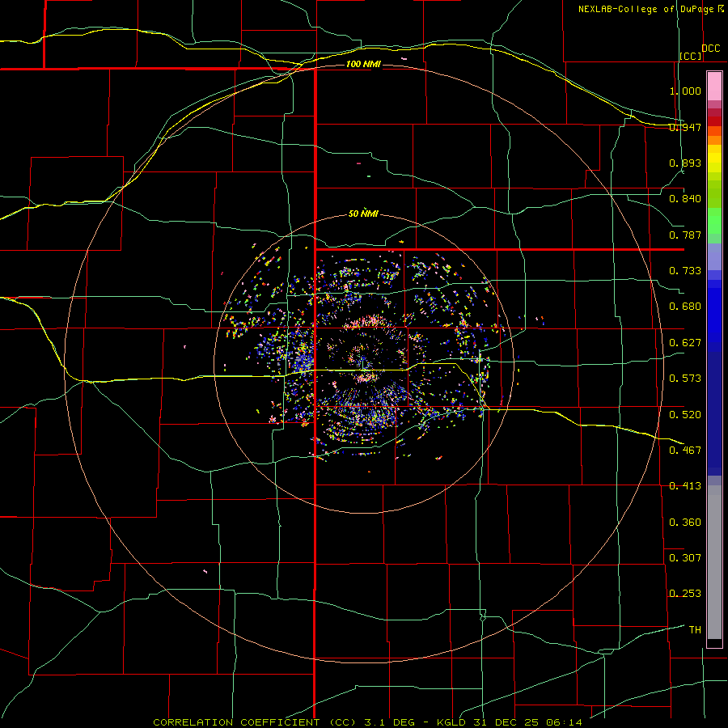Click the bright green segment of the color bar
Viewport: 728px width, 728px height.
click(714, 221)
